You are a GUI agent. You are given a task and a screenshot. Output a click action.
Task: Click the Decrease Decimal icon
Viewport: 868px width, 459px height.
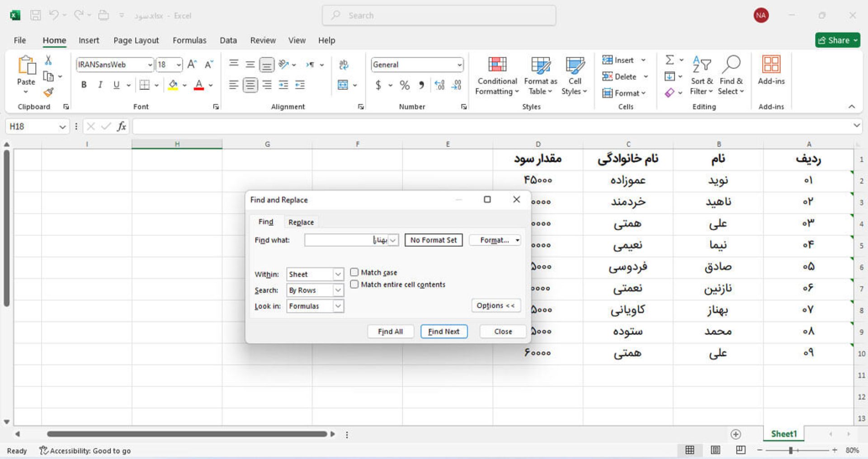(x=457, y=85)
